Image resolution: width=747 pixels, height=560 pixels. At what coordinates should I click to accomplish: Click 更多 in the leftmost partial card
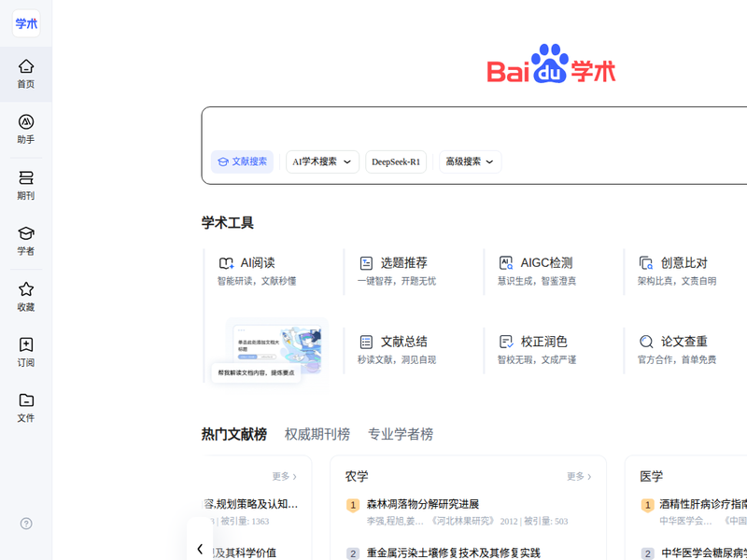(285, 476)
